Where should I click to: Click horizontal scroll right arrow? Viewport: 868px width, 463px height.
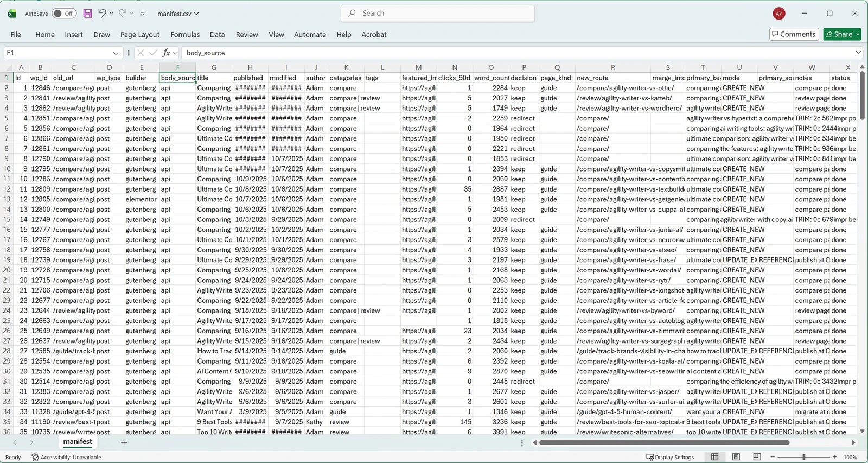[x=853, y=442]
